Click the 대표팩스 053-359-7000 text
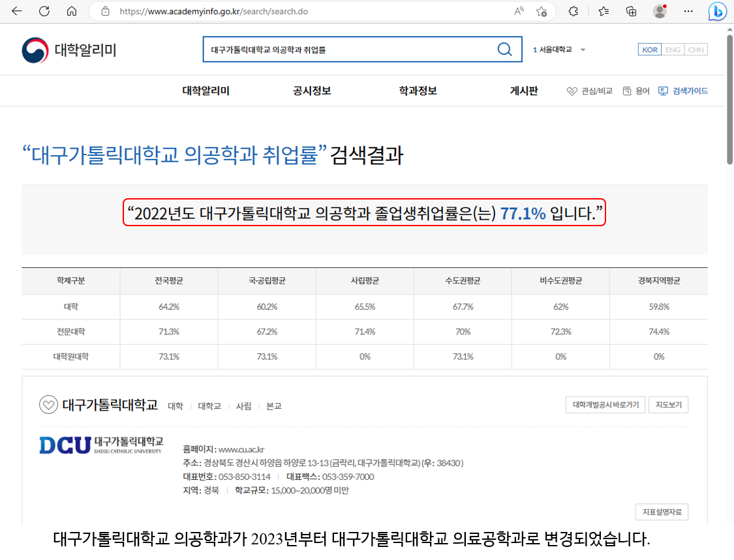Screen dimensions: 734x560 [330, 477]
